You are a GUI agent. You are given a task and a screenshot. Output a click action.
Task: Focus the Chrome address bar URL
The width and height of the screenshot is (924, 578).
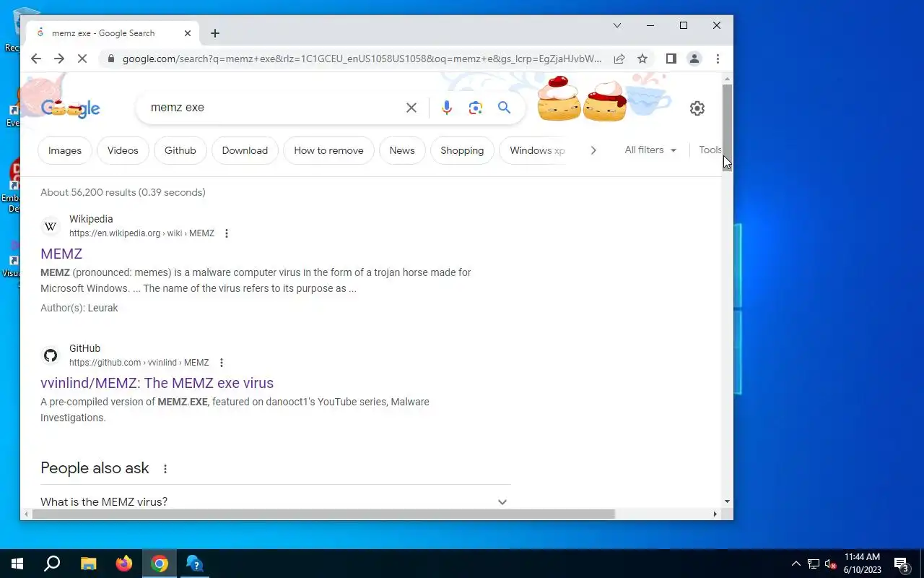click(362, 59)
